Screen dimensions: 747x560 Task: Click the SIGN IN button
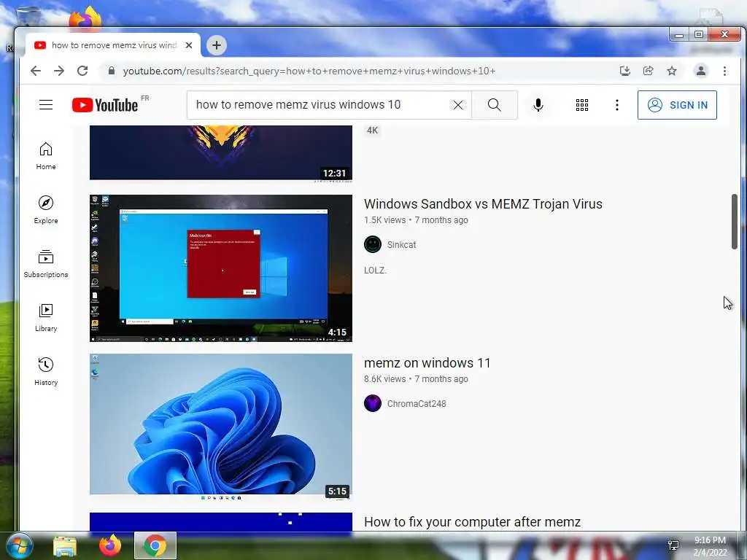(x=677, y=105)
